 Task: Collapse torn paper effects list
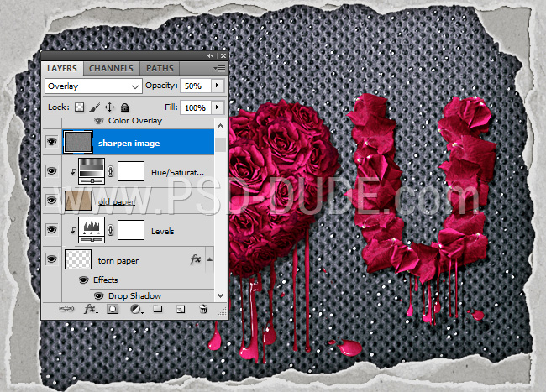pos(210,259)
